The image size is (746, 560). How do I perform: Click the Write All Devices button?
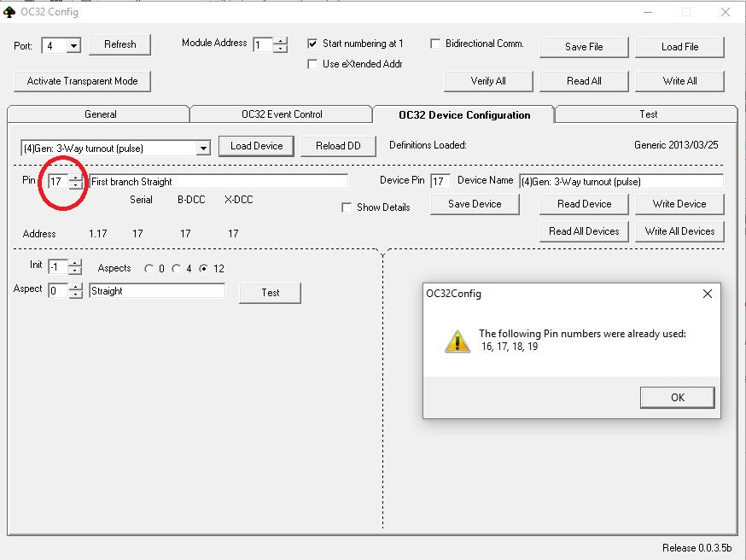[x=679, y=231]
